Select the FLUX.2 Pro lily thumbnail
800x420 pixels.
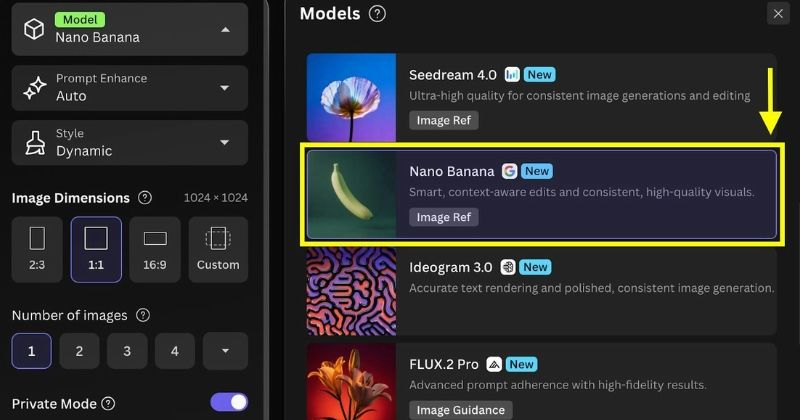(351, 382)
